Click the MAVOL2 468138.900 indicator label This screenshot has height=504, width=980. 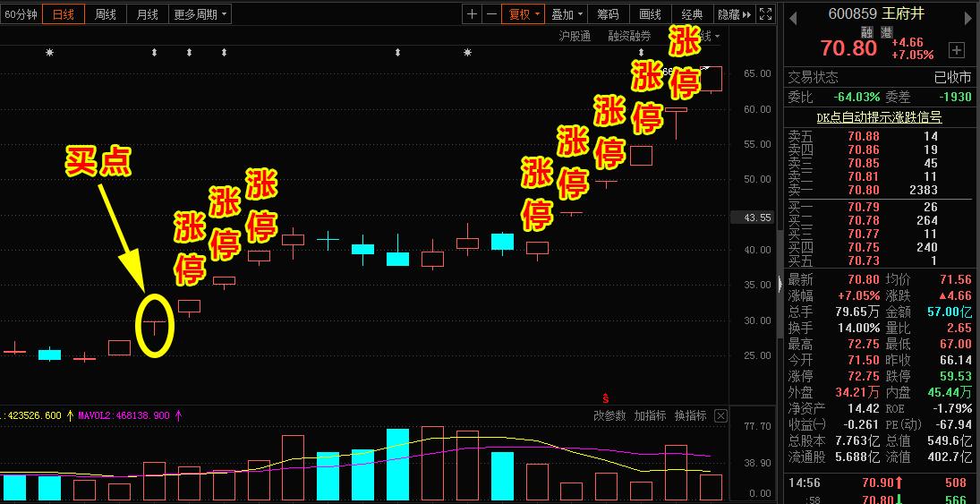(125, 414)
